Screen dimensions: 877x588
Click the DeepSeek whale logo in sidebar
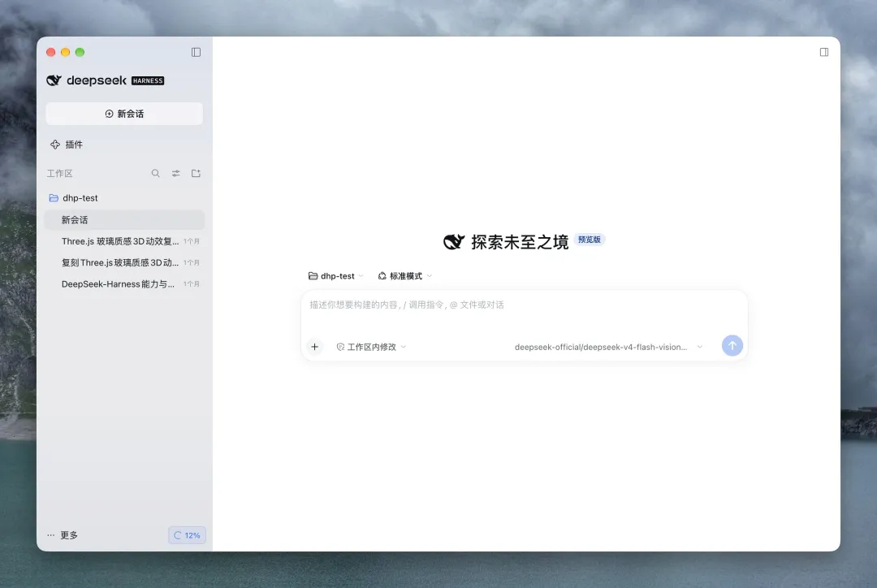(x=54, y=80)
